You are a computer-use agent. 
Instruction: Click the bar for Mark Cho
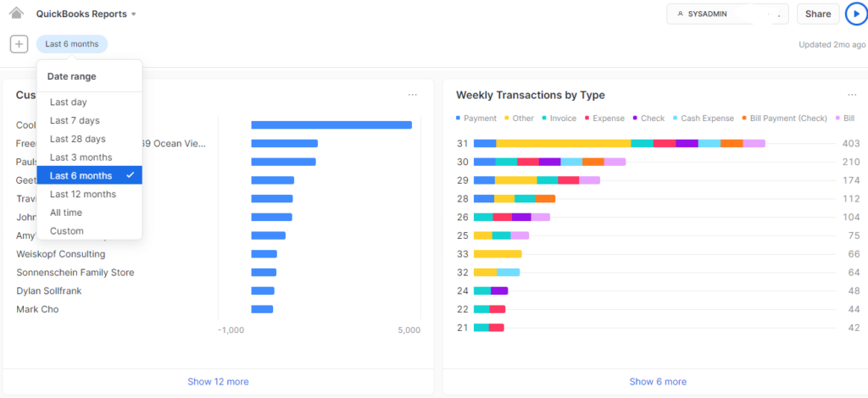click(263, 309)
